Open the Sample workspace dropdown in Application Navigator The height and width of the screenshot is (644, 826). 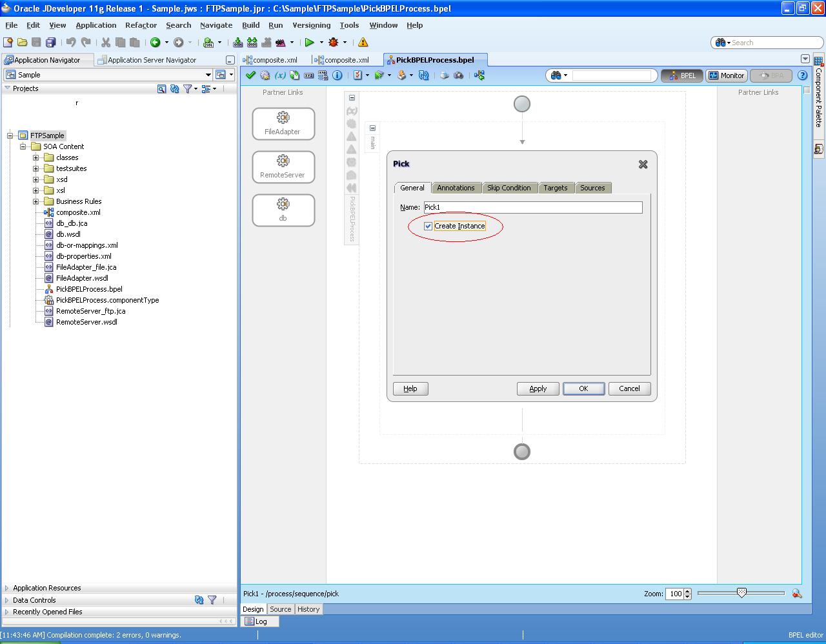207,74
